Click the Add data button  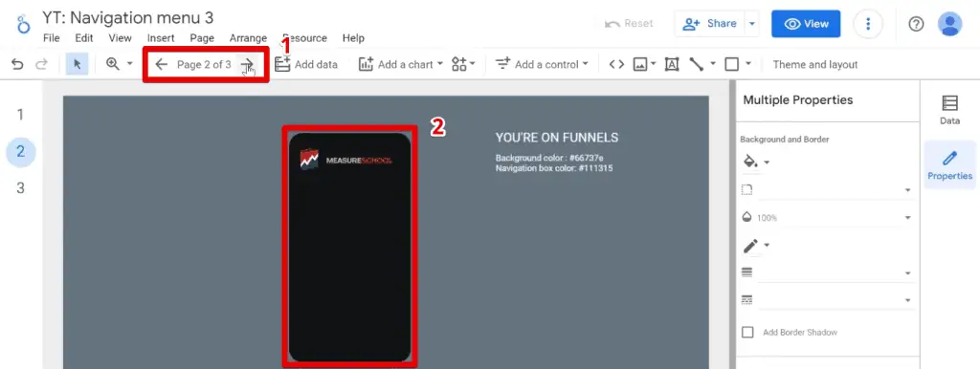point(306,64)
